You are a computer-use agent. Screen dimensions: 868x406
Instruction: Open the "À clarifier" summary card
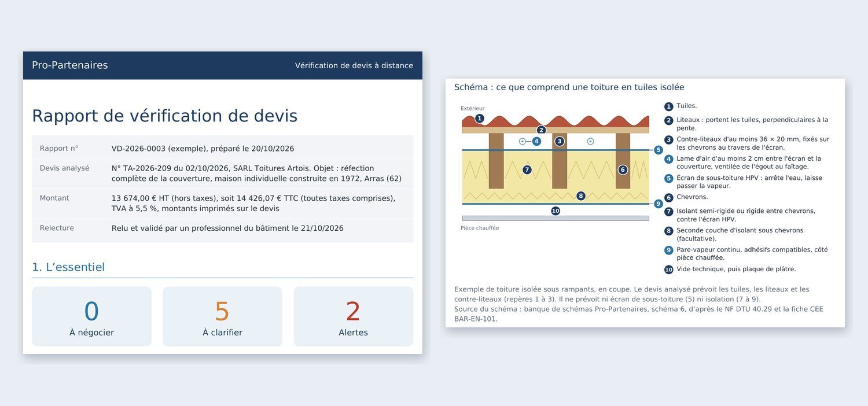pos(222,316)
